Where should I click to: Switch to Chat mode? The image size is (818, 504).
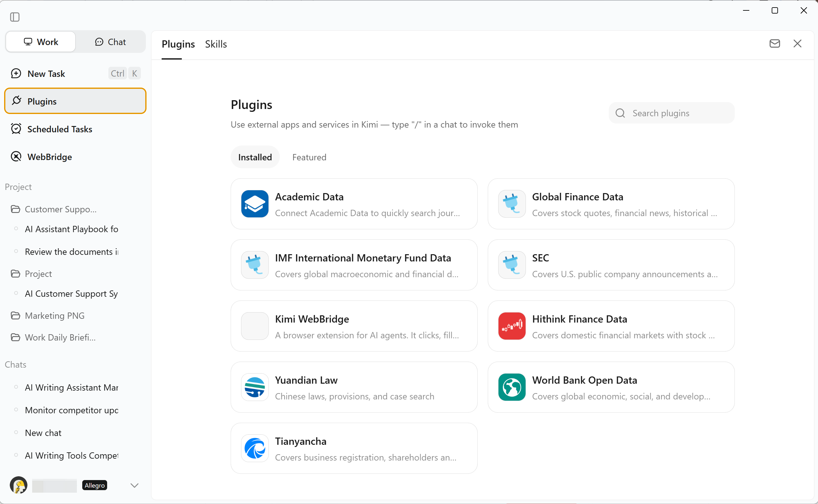[x=110, y=42]
